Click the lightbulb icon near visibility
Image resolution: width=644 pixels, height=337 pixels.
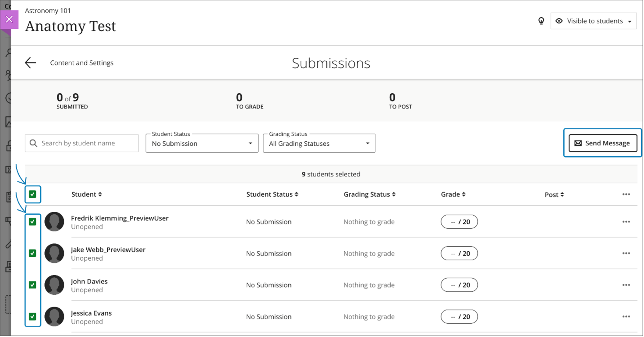click(541, 21)
